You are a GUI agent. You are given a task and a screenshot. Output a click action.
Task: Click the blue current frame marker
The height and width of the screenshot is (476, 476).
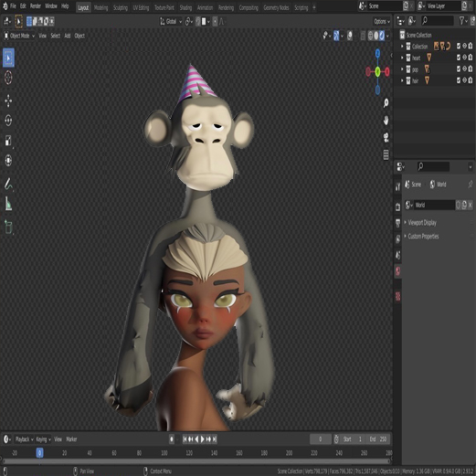(39, 453)
